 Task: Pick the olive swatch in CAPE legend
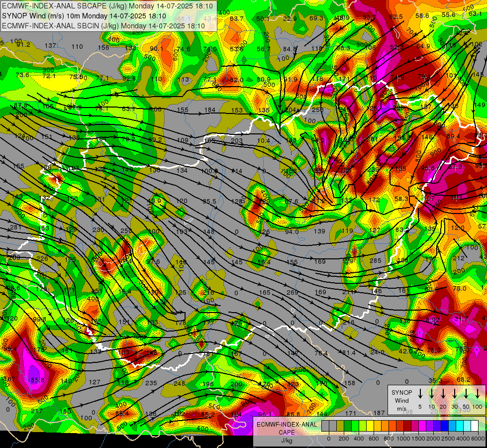[340, 426]
